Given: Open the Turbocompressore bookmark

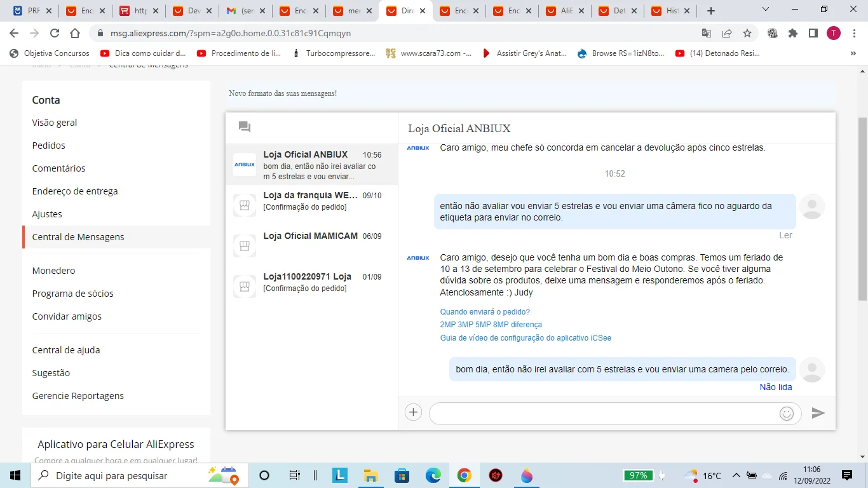Looking at the screenshot, I should click(334, 53).
